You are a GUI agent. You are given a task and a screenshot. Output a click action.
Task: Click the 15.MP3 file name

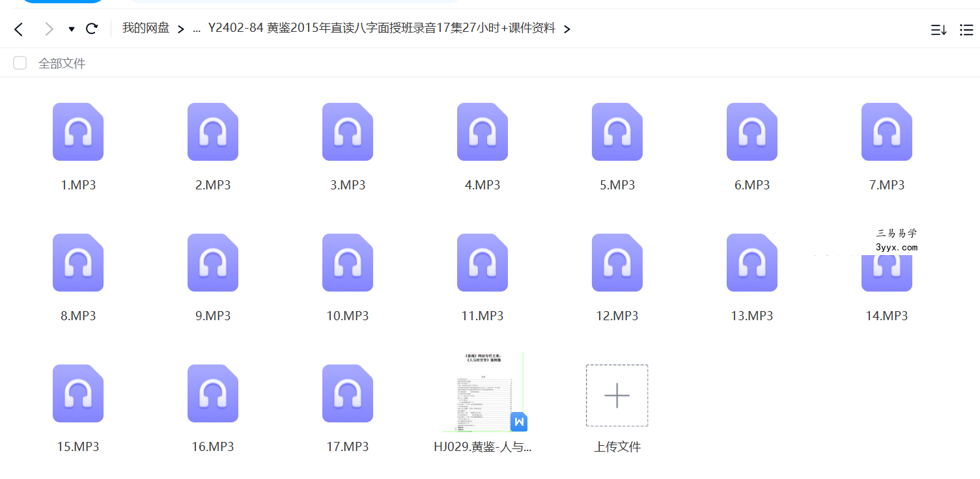78,446
